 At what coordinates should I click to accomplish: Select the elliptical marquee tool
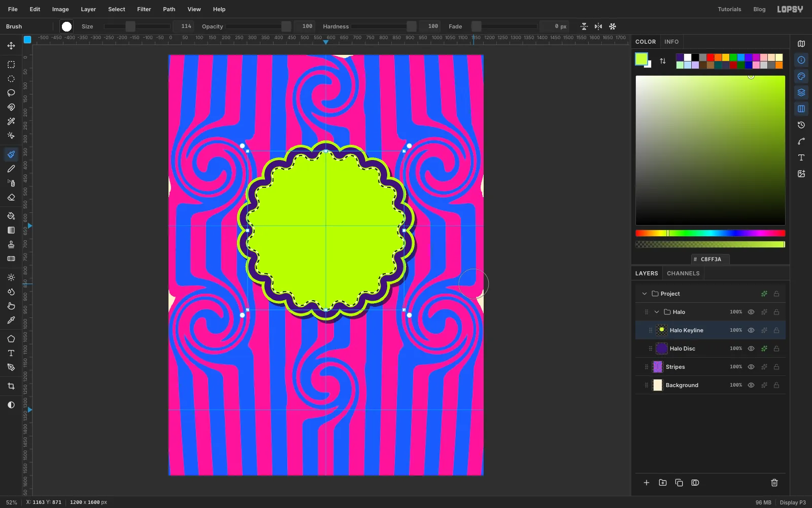tap(11, 79)
